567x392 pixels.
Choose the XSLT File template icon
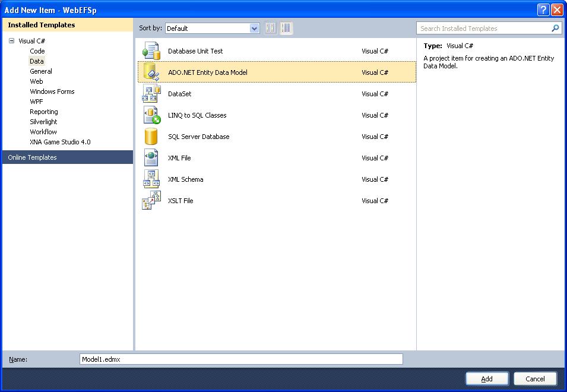coord(151,201)
